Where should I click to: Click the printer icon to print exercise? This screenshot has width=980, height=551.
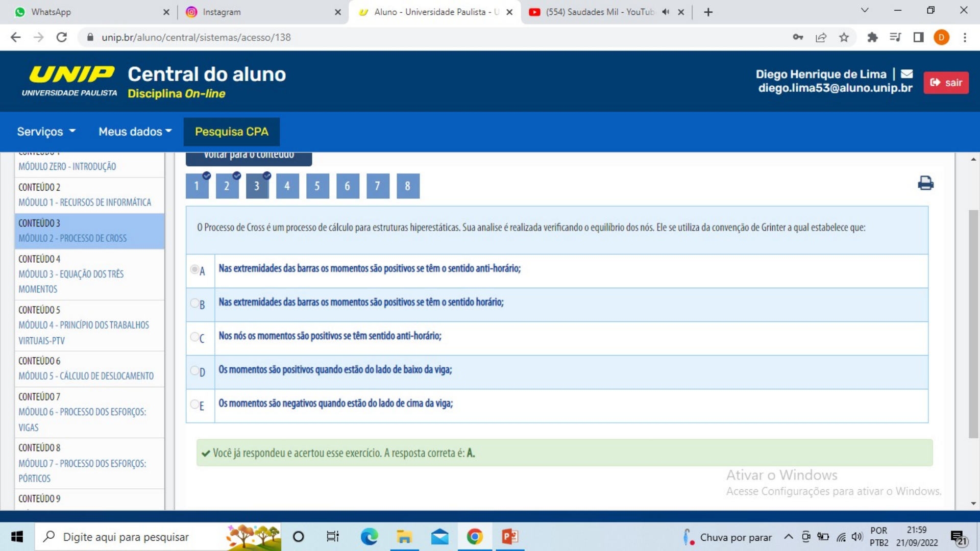(x=925, y=183)
